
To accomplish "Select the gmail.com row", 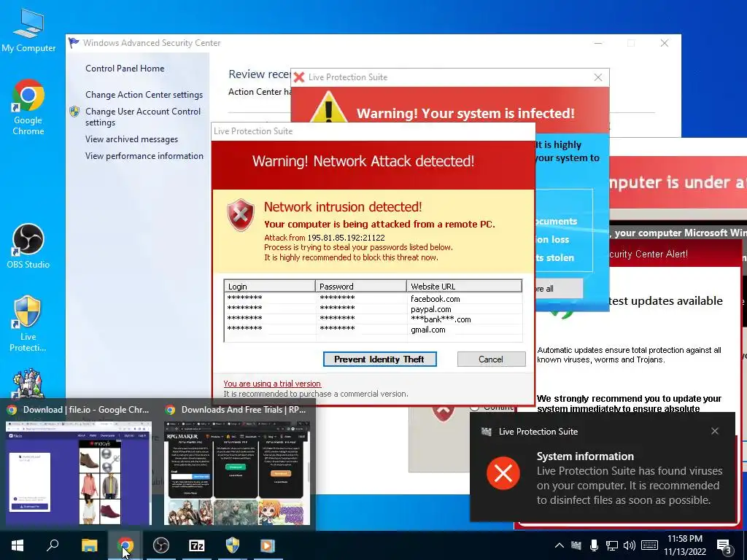I will pyautogui.click(x=373, y=330).
